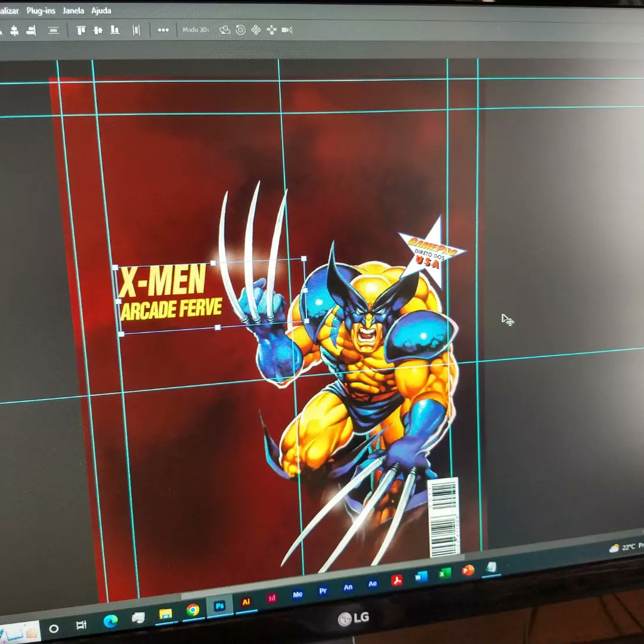
Task: Open the Janela menu
Action: pyautogui.click(x=73, y=11)
